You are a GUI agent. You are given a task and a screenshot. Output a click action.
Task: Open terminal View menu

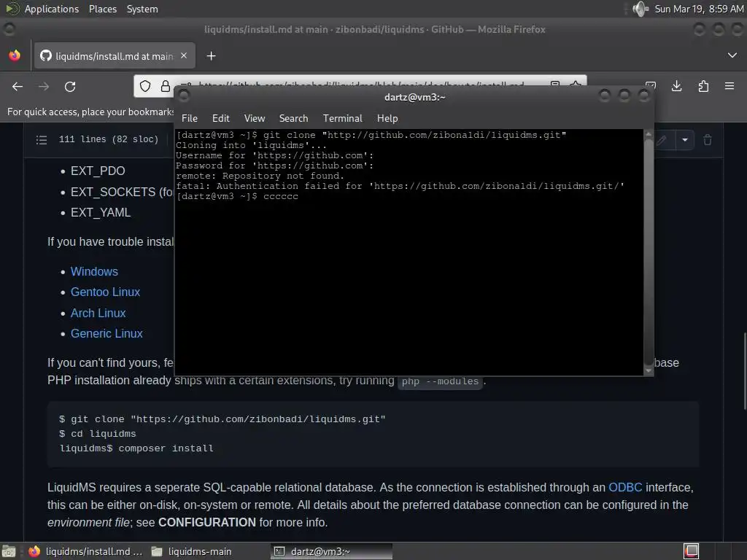(x=255, y=118)
